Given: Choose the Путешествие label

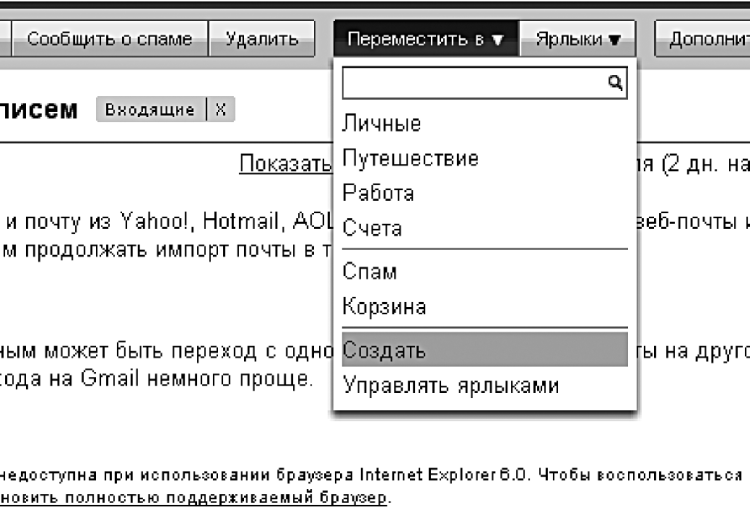Looking at the screenshot, I should pyautogui.click(x=410, y=158).
